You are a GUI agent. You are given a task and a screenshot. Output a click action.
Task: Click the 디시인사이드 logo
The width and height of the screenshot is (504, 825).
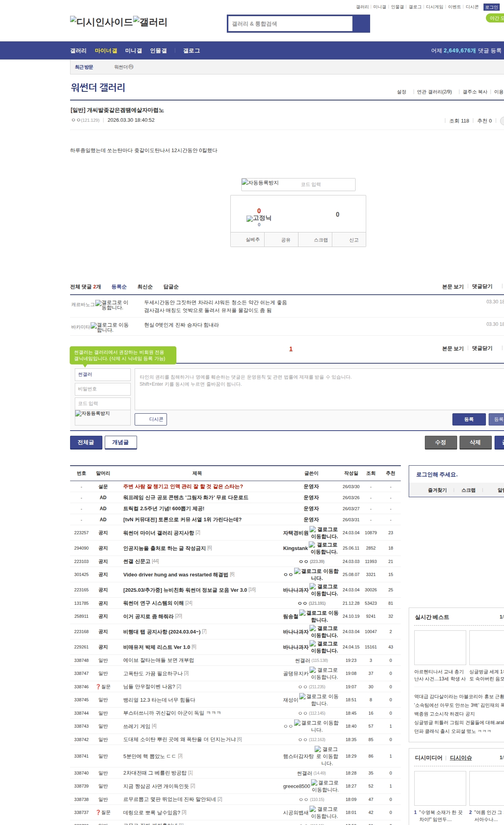pos(102,22)
